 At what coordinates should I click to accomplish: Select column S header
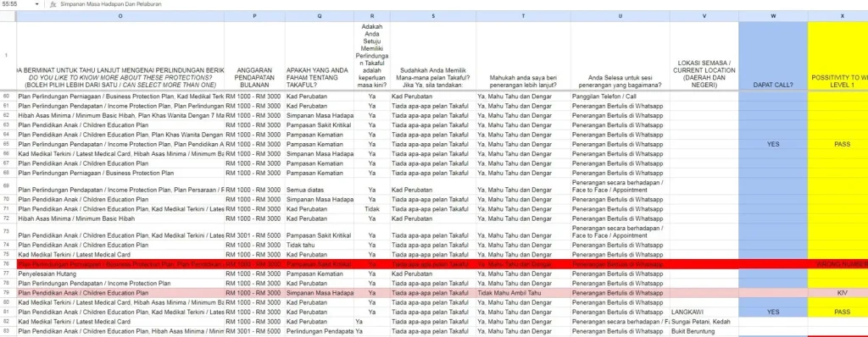click(x=432, y=17)
